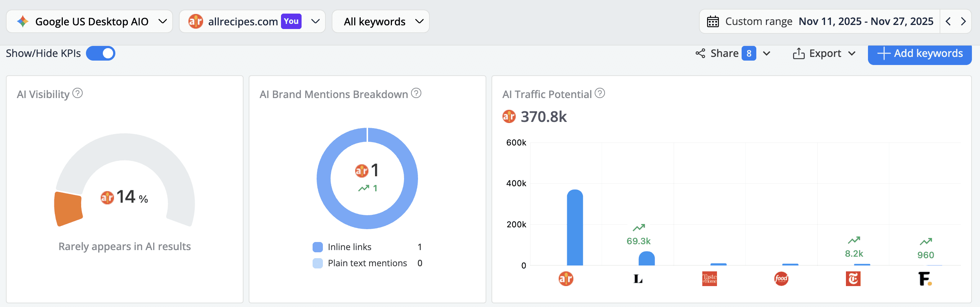Open the allrecipes.com domain selector
Screen dimensions: 980x307
[252, 21]
